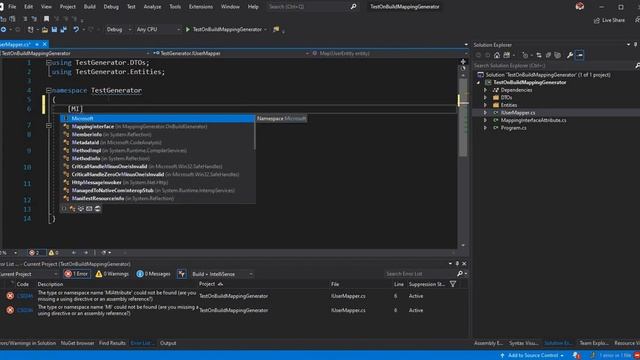Viewport: 640px width, 360px height.
Task: Open the Debug configuration dropdown
Action: [119, 29]
